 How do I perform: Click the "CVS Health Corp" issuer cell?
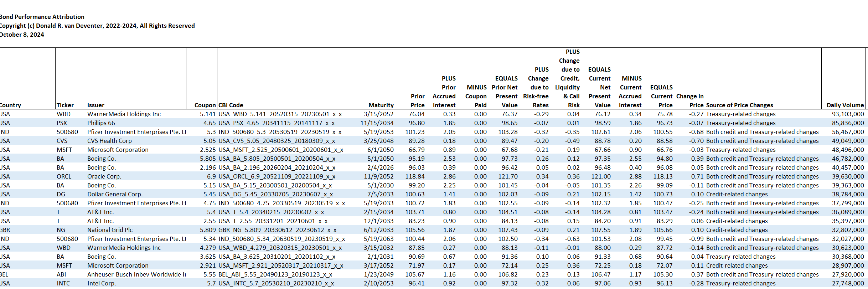109,141
